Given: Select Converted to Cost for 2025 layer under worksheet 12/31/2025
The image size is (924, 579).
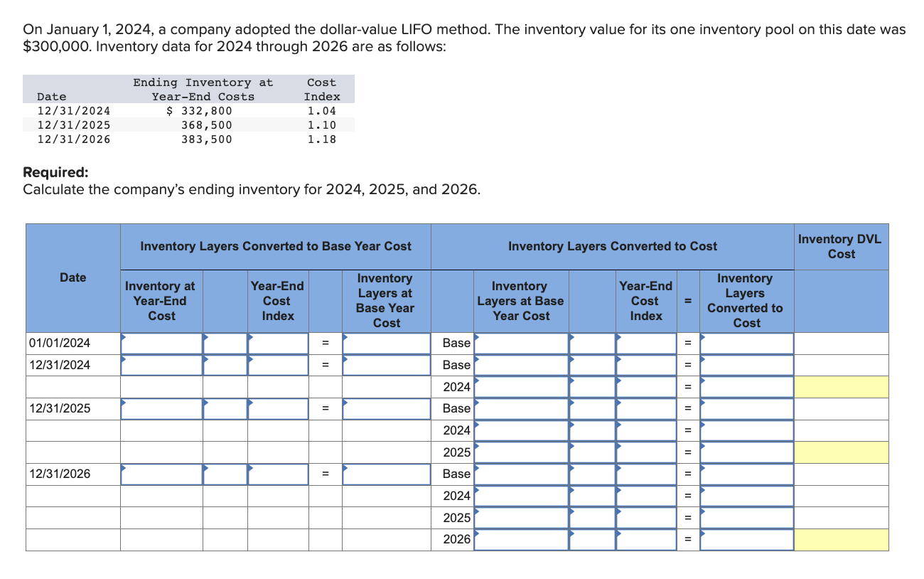Looking at the screenshot, I should point(746,452).
